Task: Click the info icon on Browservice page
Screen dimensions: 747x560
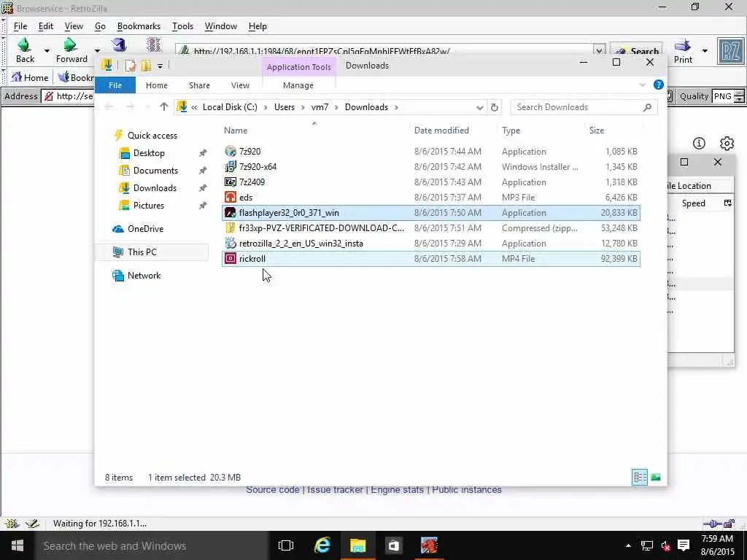Action: (x=699, y=143)
